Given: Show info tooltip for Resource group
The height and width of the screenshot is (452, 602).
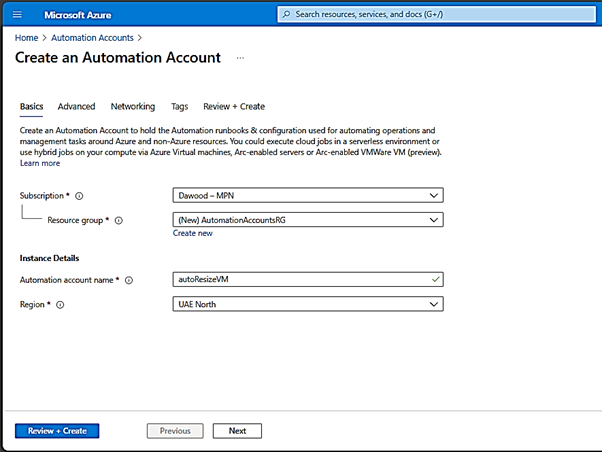Looking at the screenshot, I should click(119, 220).
